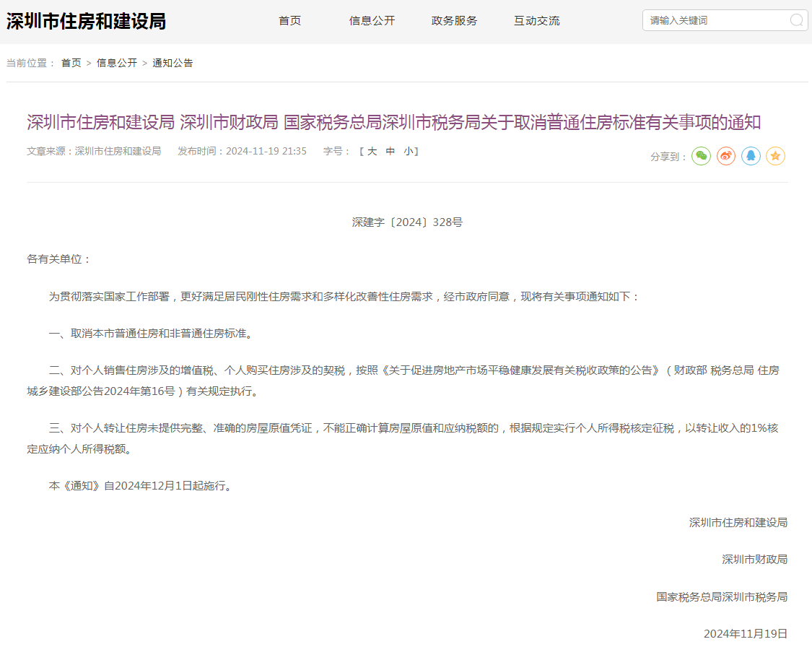Go to 通知公告 in the breadcrumb

pos(173,63)
